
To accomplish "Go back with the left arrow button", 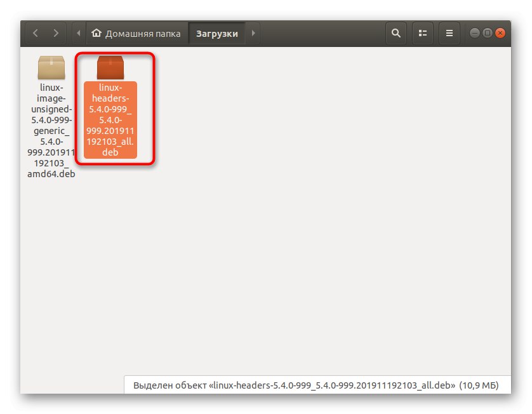I will [36, 33].
